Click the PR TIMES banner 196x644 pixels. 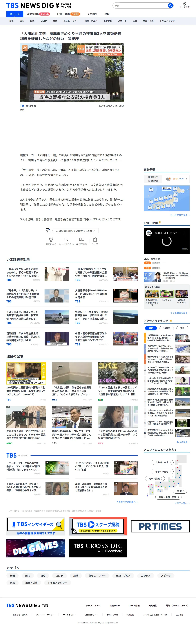point(160,526)
